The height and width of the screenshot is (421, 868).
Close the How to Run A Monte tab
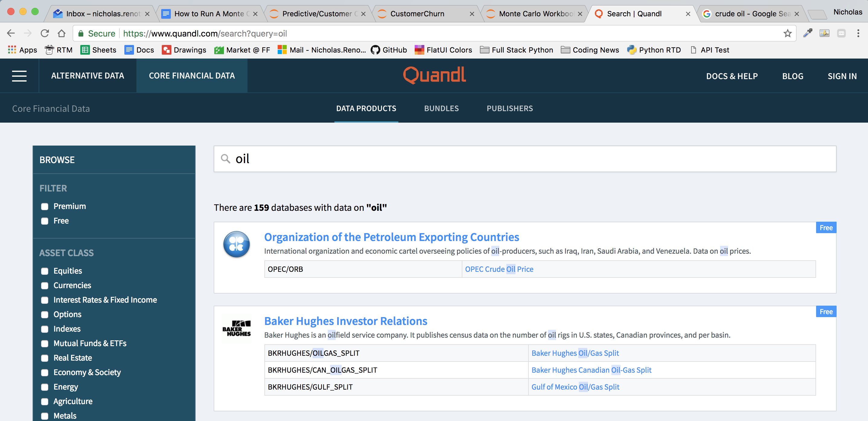255,14
